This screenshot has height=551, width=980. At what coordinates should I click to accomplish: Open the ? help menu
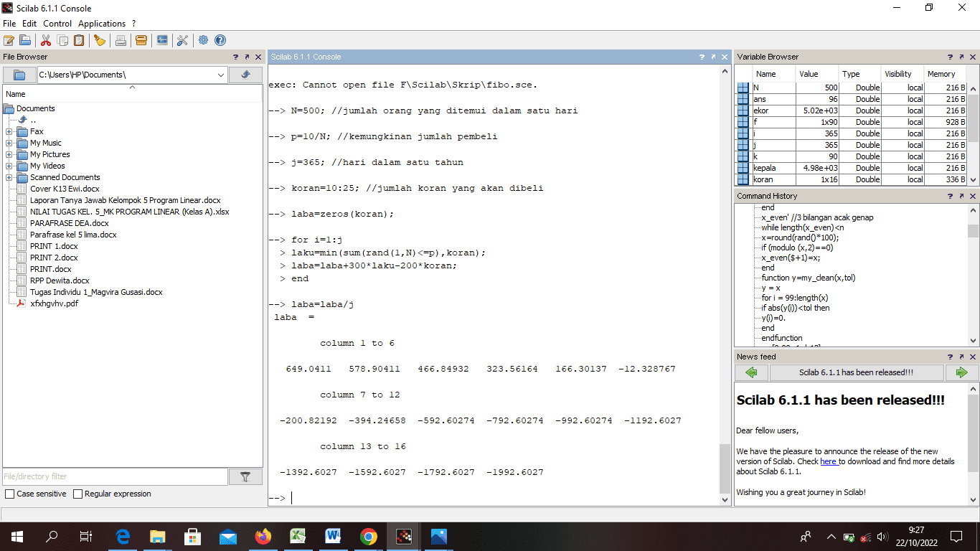click(133, 24)
